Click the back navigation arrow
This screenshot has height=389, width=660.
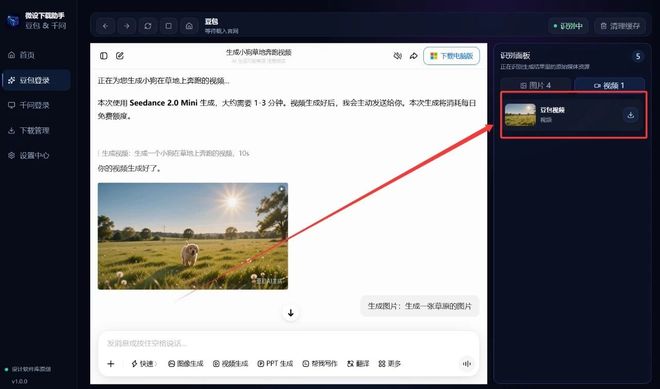coord(105,26)
